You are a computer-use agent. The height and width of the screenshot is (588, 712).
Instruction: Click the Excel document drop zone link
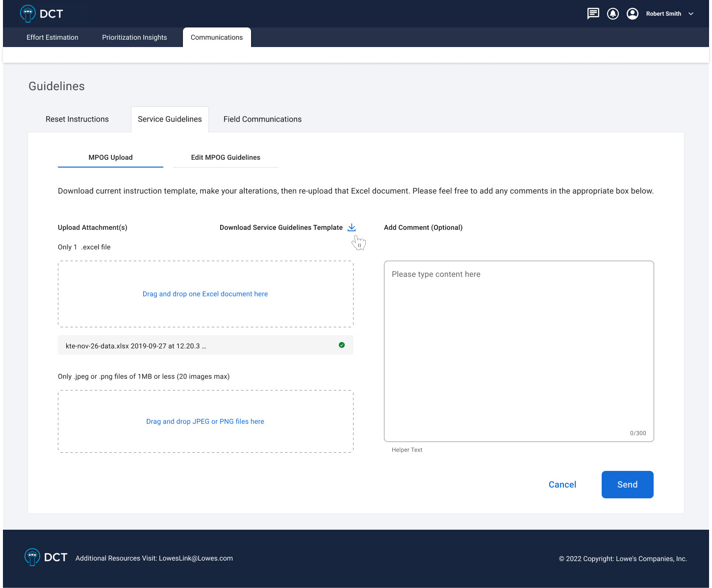point(205,294)
